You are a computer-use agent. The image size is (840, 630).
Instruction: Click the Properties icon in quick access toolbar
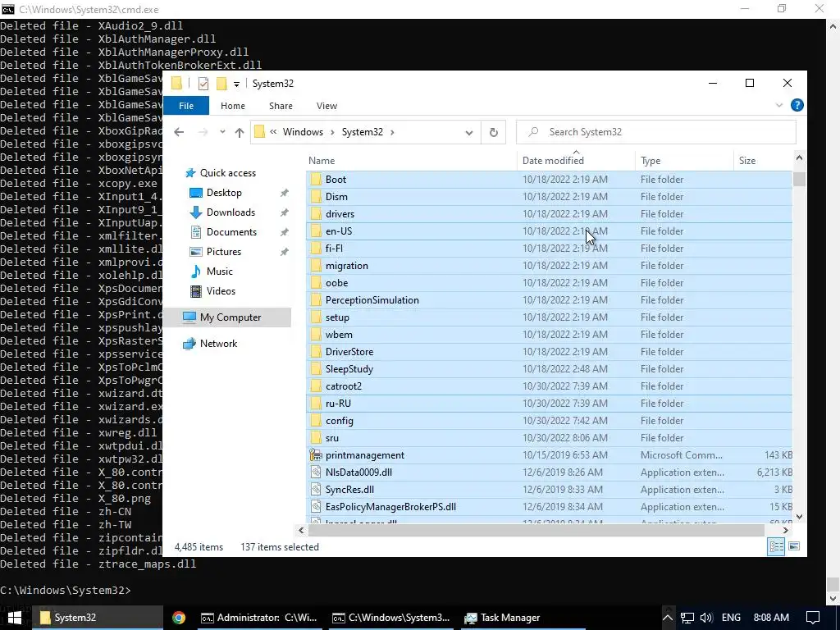point(203,84)
